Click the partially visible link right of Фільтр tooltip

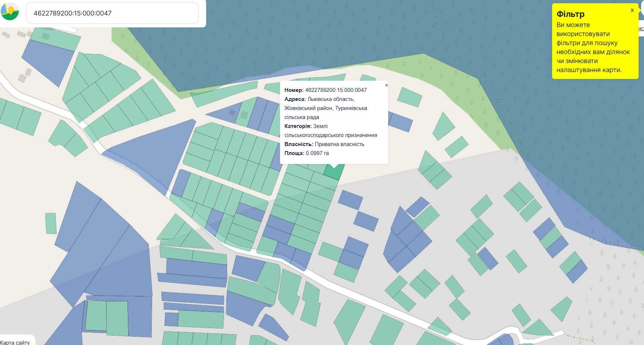pyautogui.click(x=641, y=28)
